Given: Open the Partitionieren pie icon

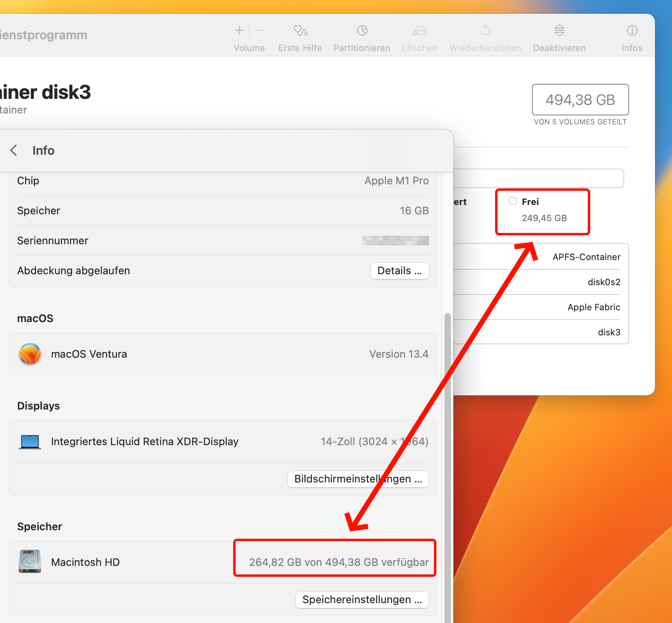Looking at the screenshot, I should [x=362, y=31].
